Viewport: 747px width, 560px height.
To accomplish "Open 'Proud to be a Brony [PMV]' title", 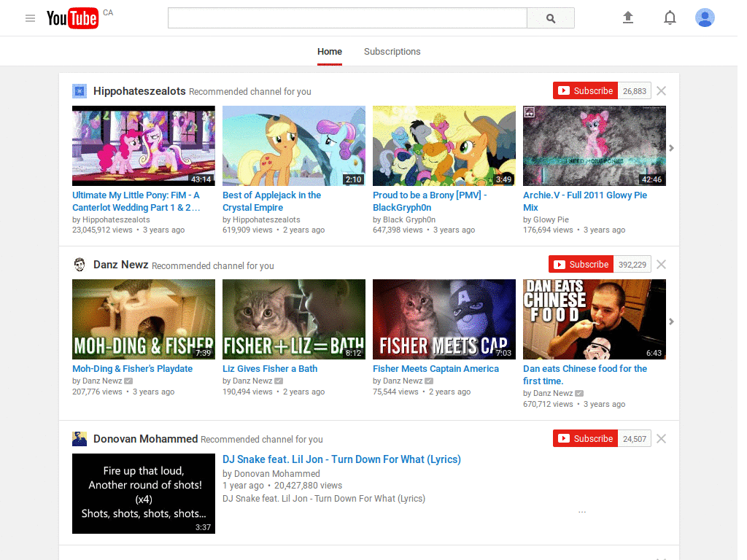I will [x=430, y=201].
